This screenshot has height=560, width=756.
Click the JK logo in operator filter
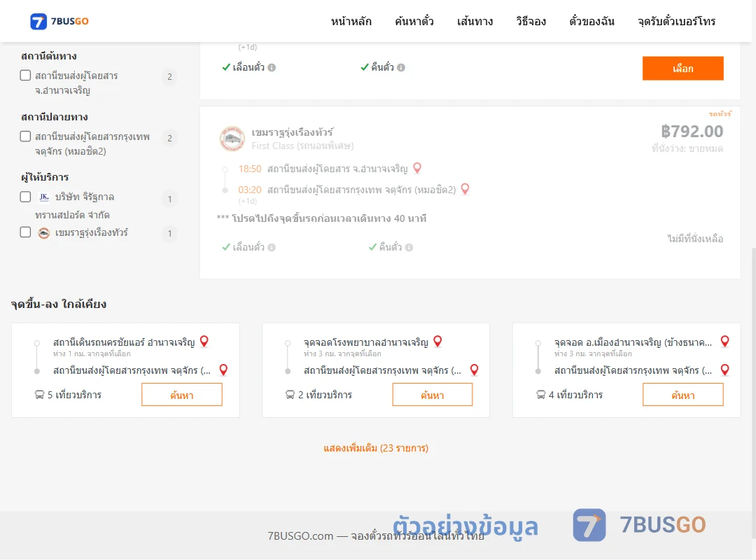point(44,197)
